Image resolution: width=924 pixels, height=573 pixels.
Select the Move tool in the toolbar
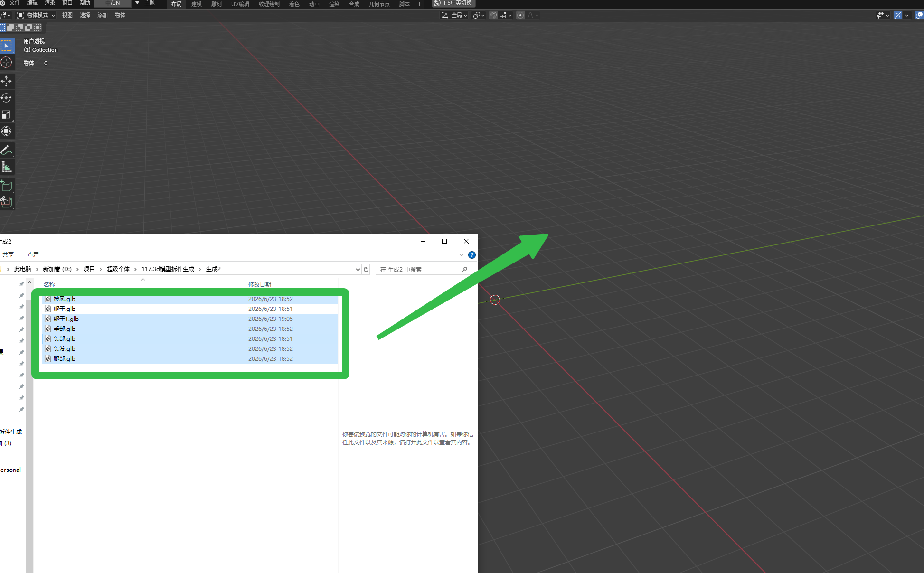pyautogui.click(x=6, y=81)
